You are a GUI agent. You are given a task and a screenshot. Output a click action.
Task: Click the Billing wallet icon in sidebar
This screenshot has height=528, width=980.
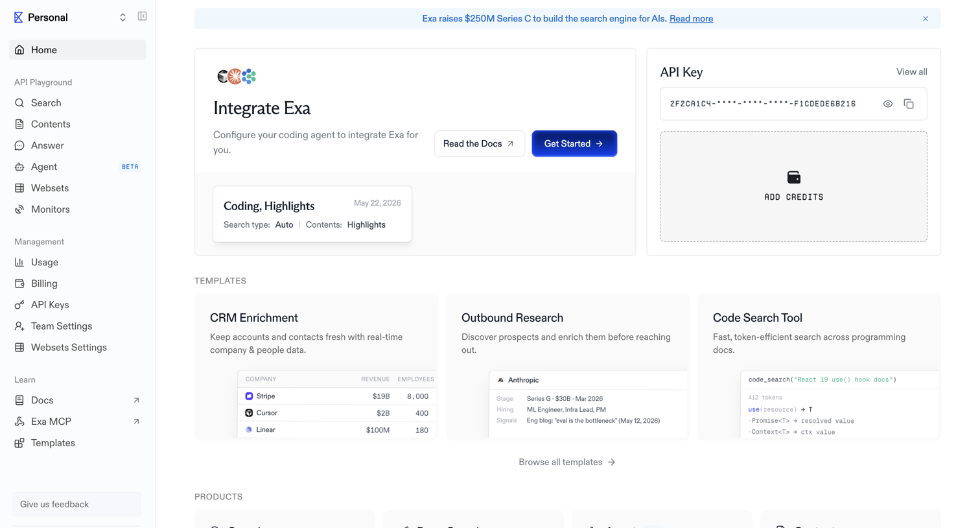pos(19,283)
